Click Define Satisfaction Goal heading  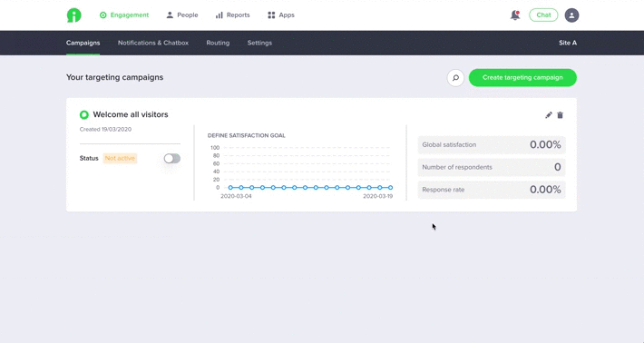coord(247,135)
